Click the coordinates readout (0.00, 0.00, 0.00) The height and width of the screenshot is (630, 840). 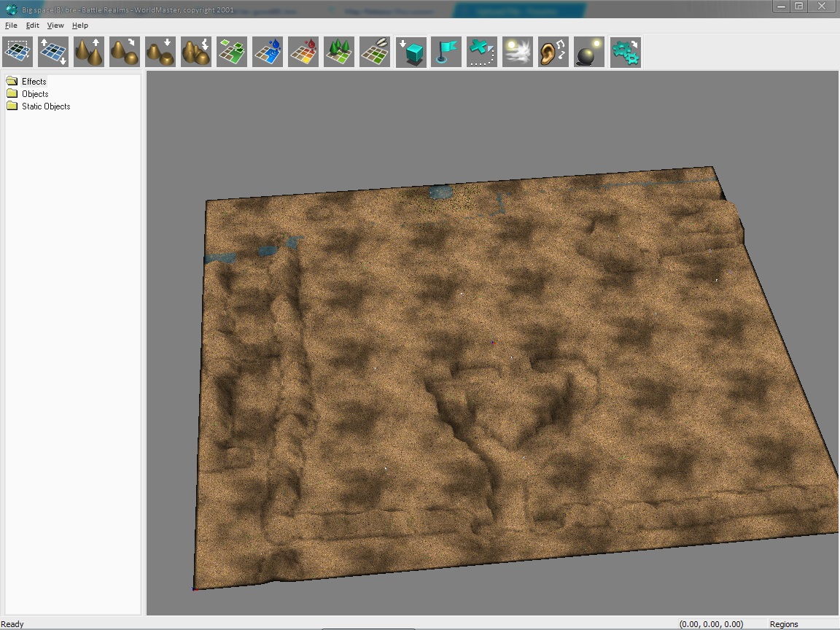coord(711,624)
